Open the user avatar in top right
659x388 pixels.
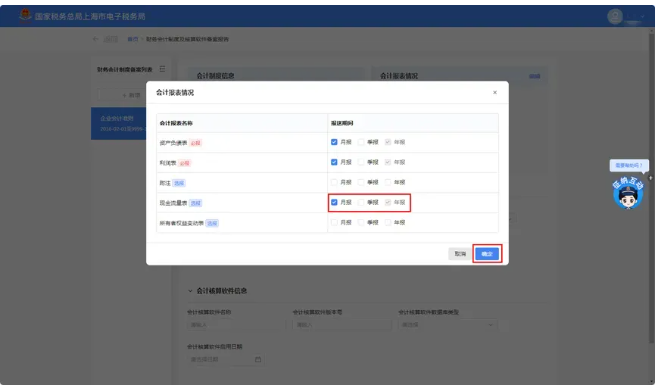pyautogui.click(x=615, y=16)
